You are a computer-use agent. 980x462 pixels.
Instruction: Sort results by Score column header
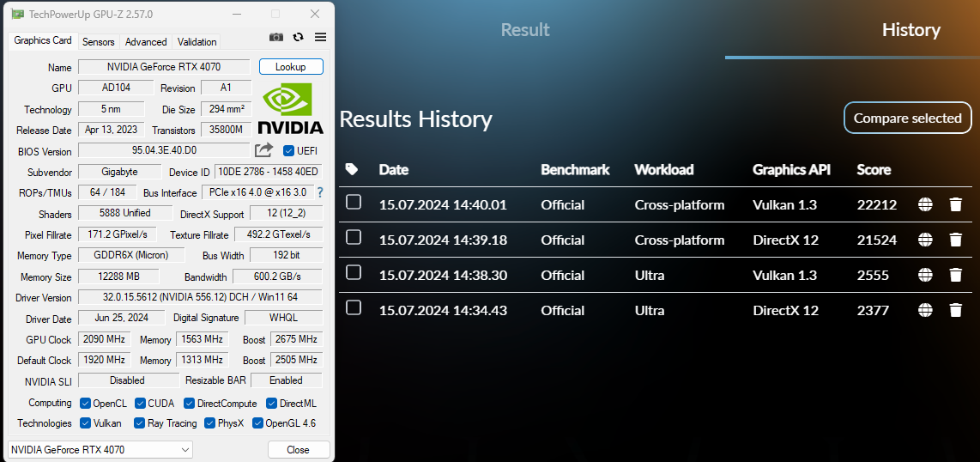point(874,169)
